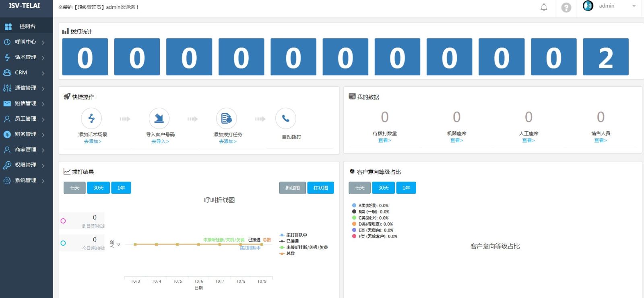Switch call chart to 折线图 view
Screen dimensions: 644x298
coord(292,188)
